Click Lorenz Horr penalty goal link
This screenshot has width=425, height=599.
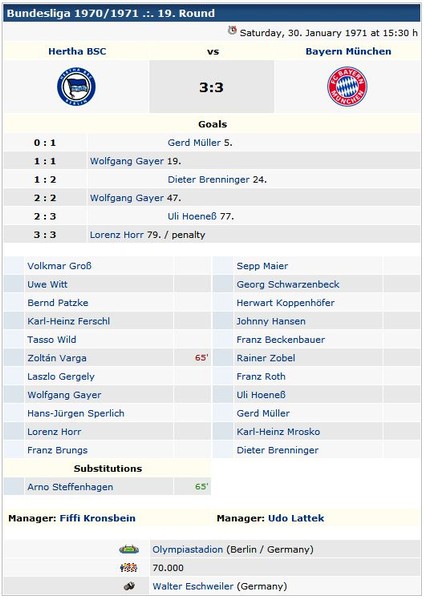tap(116, 235)
